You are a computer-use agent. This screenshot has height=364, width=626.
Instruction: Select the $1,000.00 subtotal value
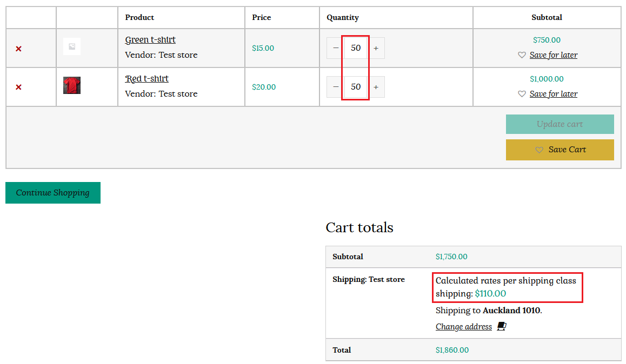point(547,79)
